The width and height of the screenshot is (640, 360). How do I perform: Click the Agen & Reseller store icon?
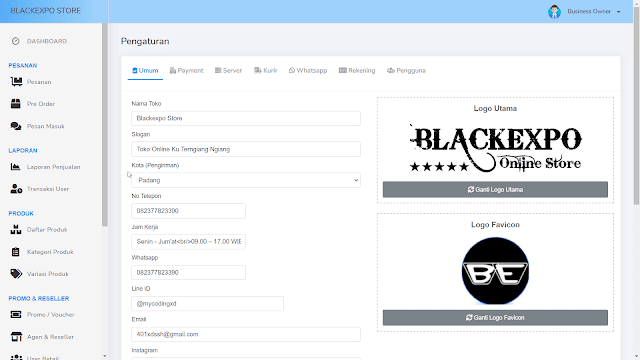[x=16, y=337]
